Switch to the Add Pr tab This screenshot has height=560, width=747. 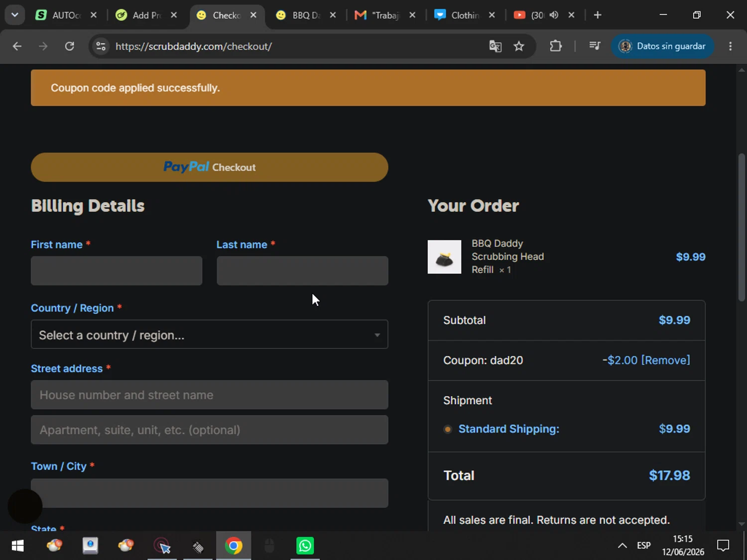click(146, 15)
